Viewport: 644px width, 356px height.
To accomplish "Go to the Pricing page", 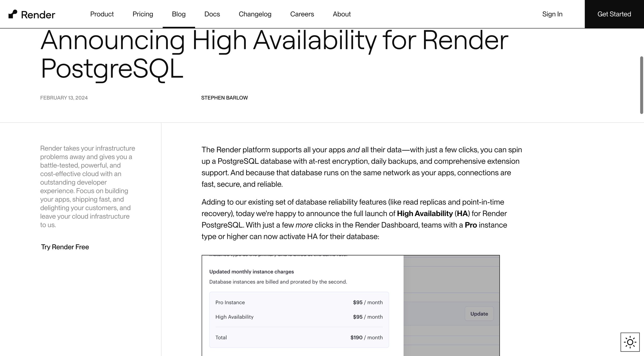I will click(143, 14).
